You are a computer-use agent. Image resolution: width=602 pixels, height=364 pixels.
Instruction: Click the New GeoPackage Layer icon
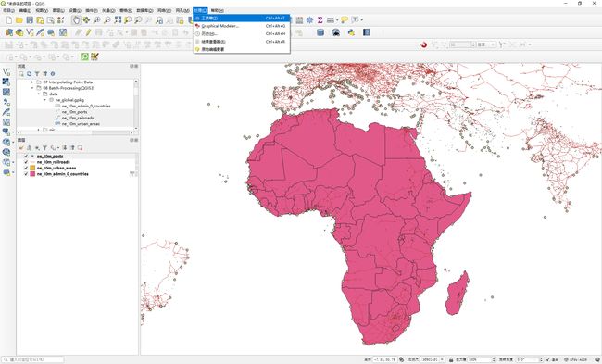pos(19,32)
